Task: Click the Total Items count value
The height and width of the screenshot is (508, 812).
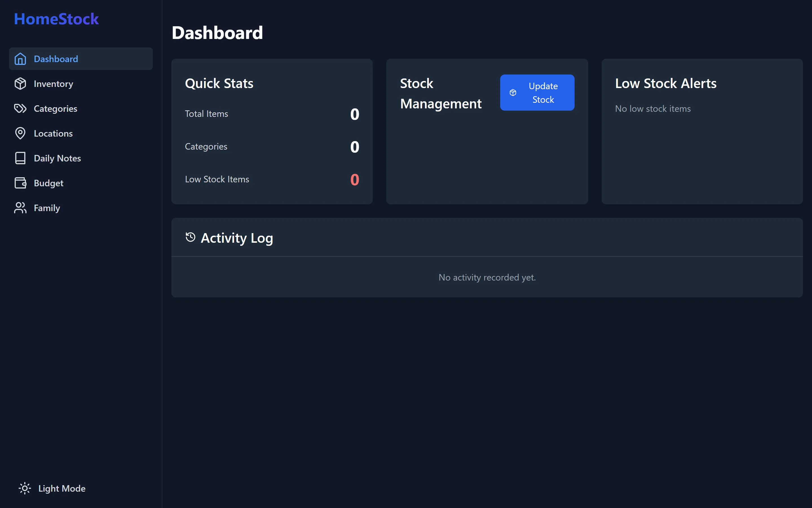Action: pyautogui.click(x=355, y=114)
